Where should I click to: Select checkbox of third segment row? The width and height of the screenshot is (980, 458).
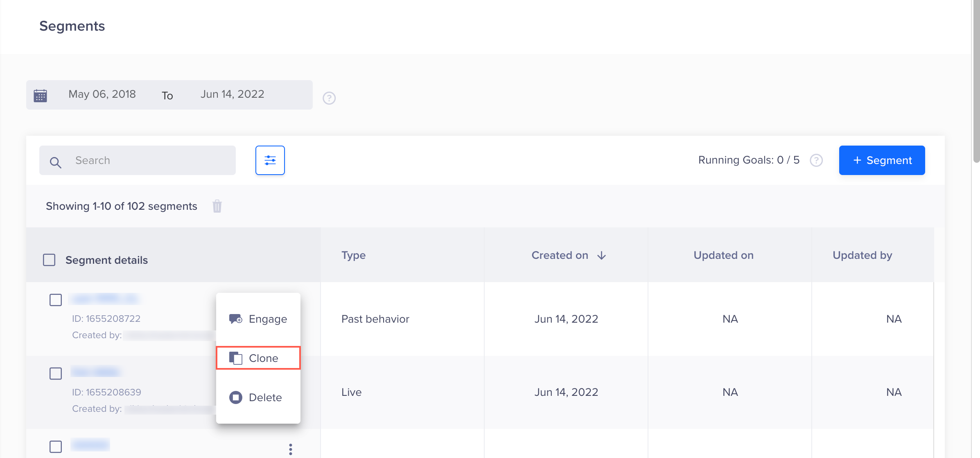[56, 447]
